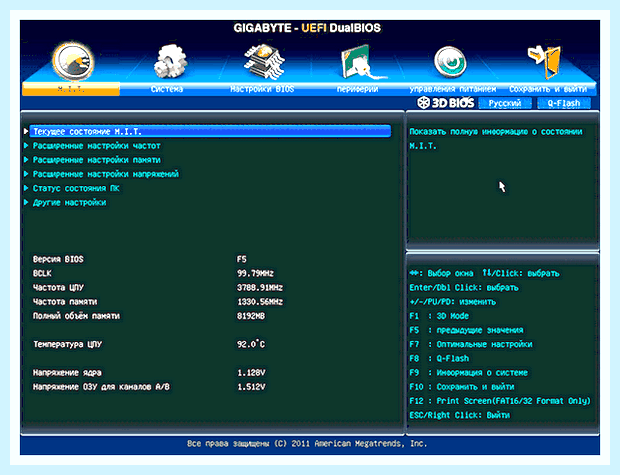Screen dimensions: 620x475
Task: Click the F5 предыдущие значения hint
Action: pos(466,331)
